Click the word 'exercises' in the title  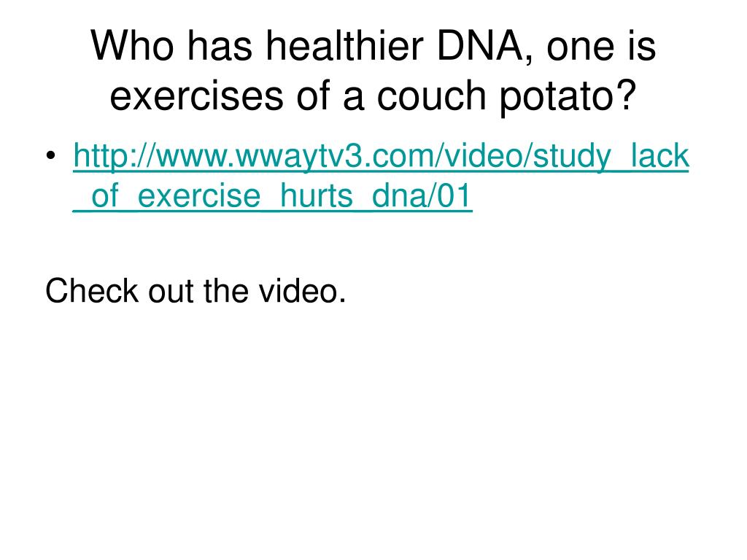197,96
